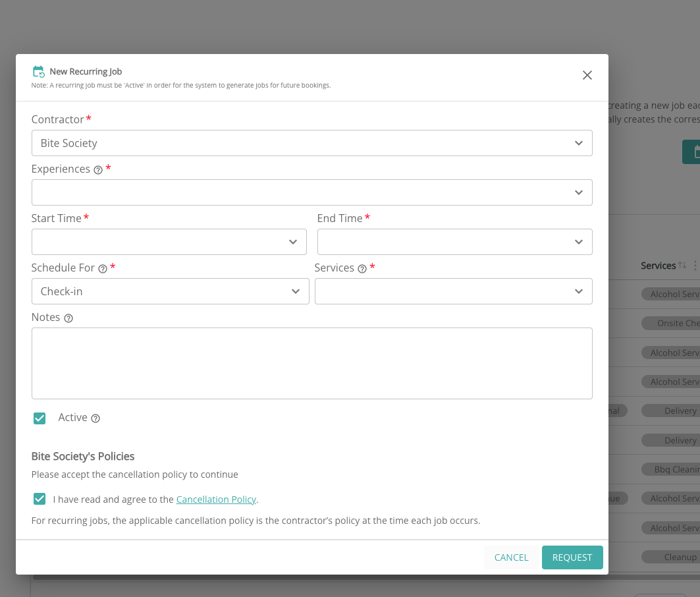Toggle the cancellation policy agreement checkbox
700x597 pixels.
[40, 499]
